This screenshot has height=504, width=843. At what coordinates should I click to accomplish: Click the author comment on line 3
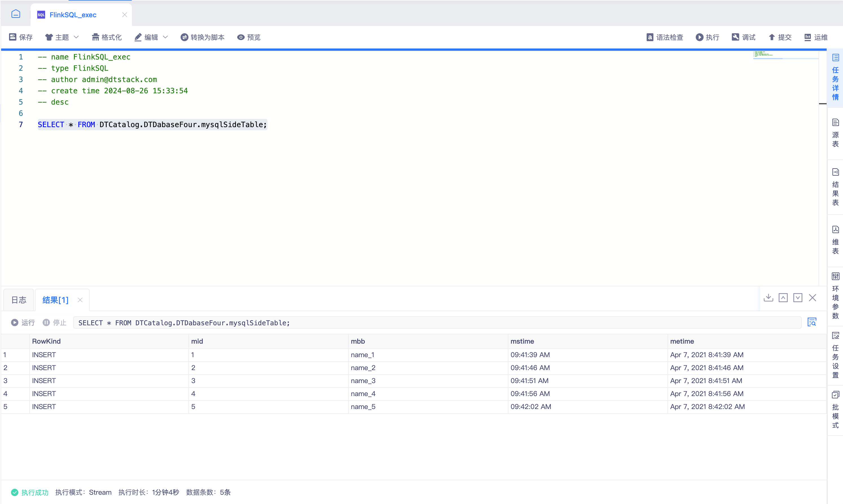coord(97,79)
